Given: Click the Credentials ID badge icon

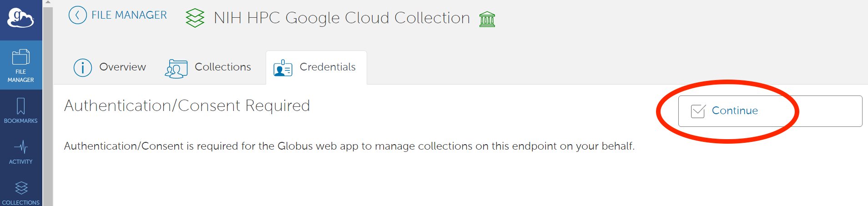Looking at the screenshot, I should (x=283, y=68).
